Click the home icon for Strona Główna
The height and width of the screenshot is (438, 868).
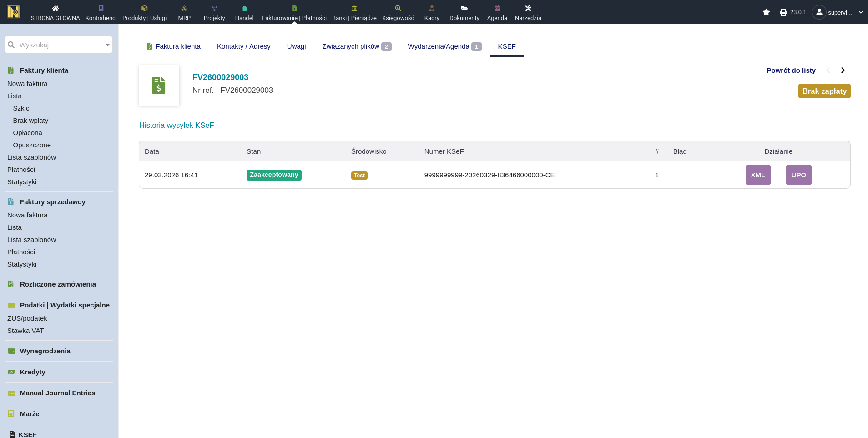tap(56, 8)
